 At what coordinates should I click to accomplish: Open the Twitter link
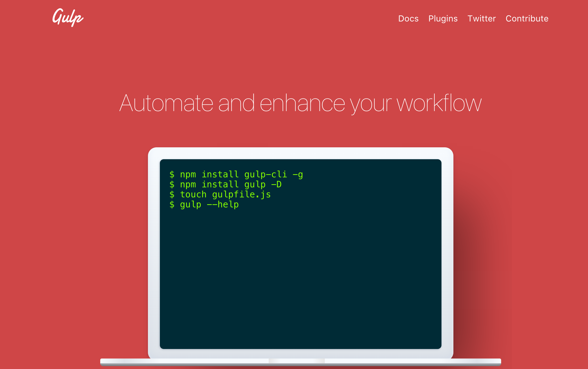point(482,19)
